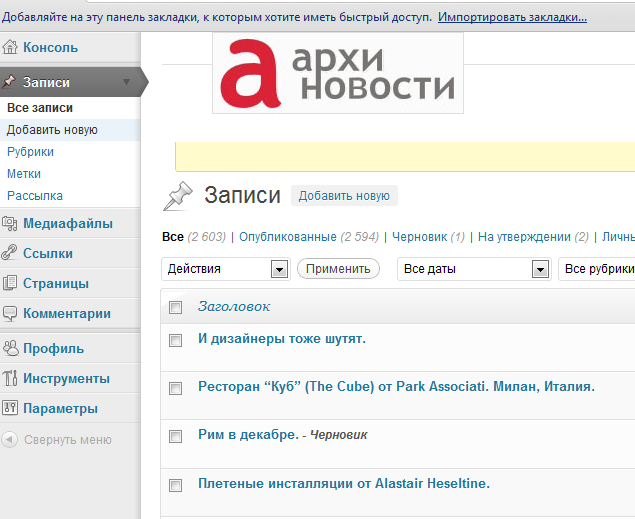Open the Рассылка submenu item
Screen dimensions: 635x519
[x=35, y=196]
